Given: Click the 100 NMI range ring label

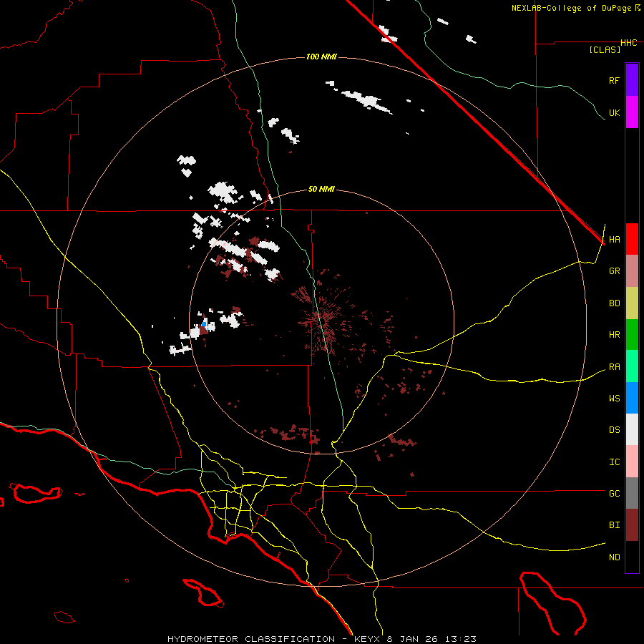Looking at the screenshot, I should click(x=321, y=57).
